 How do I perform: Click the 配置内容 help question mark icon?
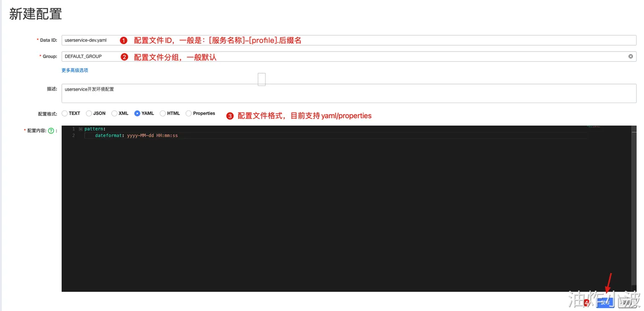click(x=51, y=131)
